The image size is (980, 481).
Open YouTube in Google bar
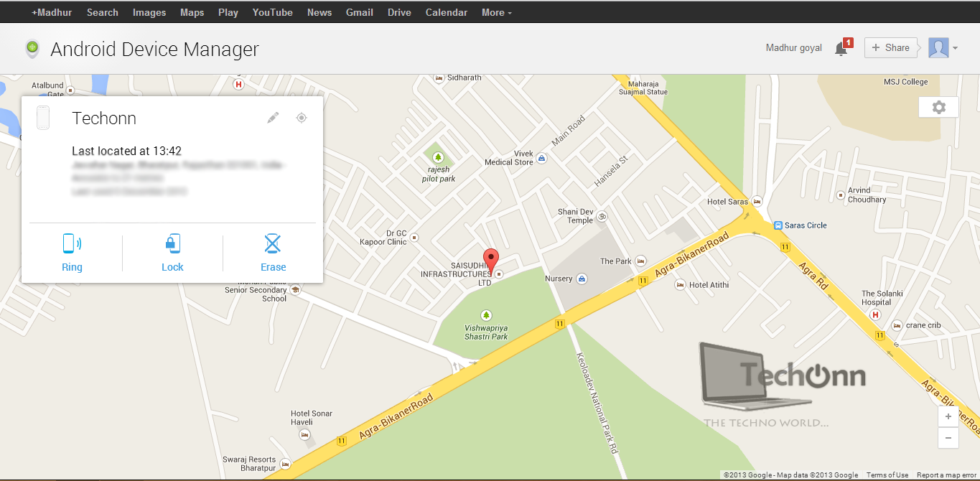click(x=273, y=12)
